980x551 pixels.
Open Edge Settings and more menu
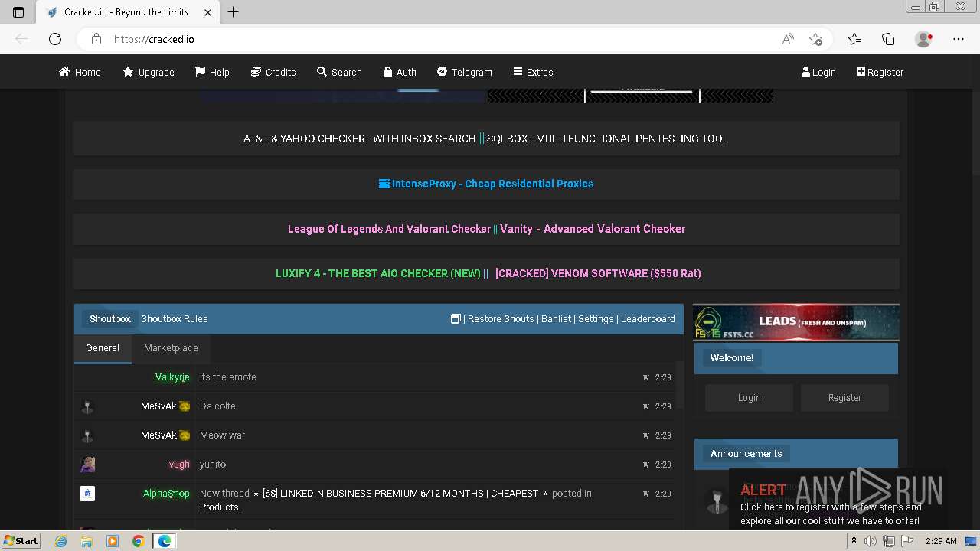coord(959,39)
